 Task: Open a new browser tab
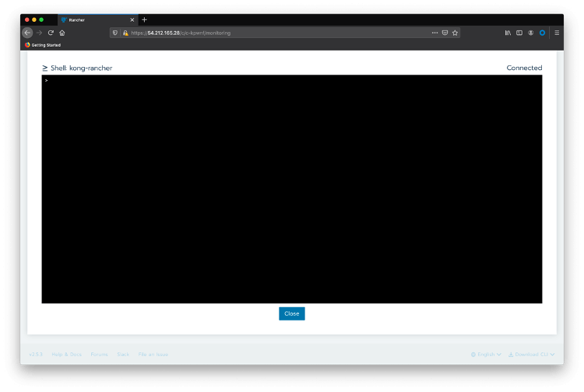click(x=145, y=19)
